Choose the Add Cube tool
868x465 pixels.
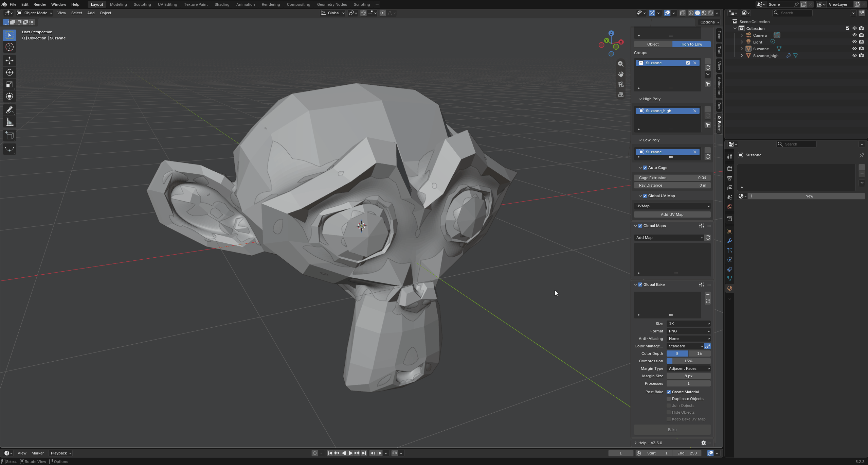click(10, 136)
